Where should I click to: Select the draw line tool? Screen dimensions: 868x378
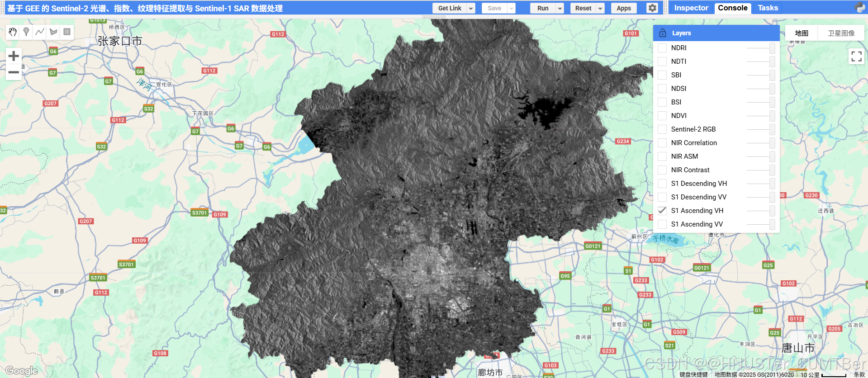coord(40,32)
